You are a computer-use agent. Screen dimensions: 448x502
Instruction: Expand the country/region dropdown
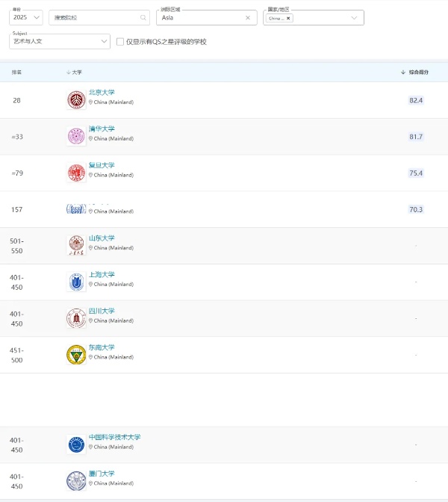coord(353,17)
